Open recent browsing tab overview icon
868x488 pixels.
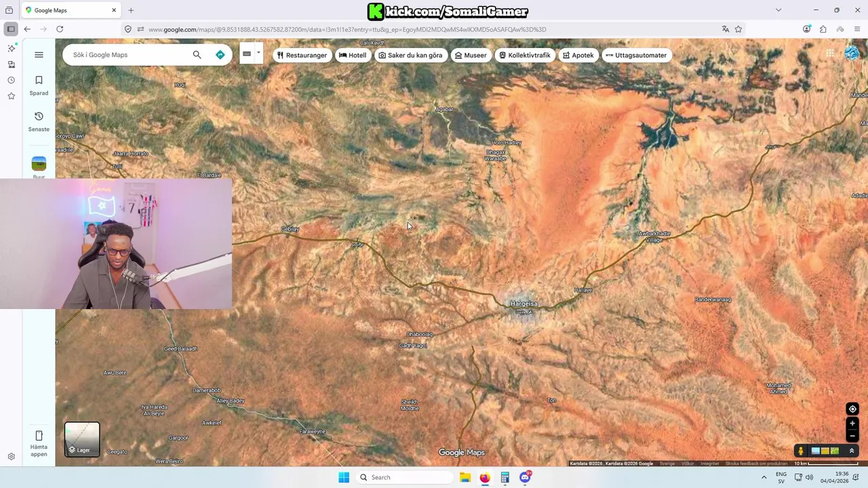click(x=9, y=10)
